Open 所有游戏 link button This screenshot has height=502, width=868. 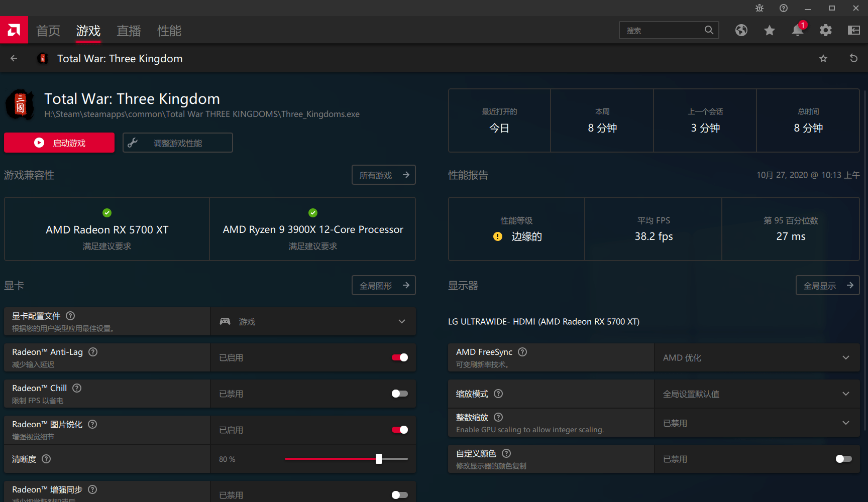tap(384, 175)
